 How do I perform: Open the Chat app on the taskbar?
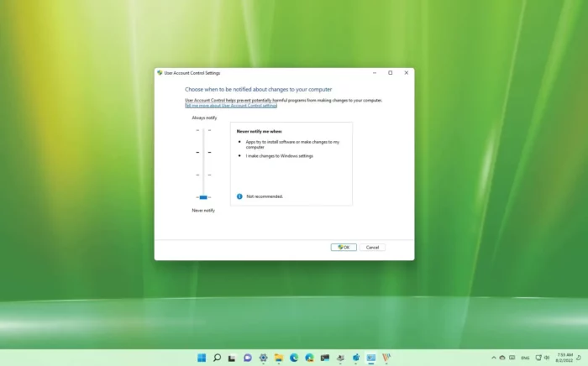tap(248, 358)
